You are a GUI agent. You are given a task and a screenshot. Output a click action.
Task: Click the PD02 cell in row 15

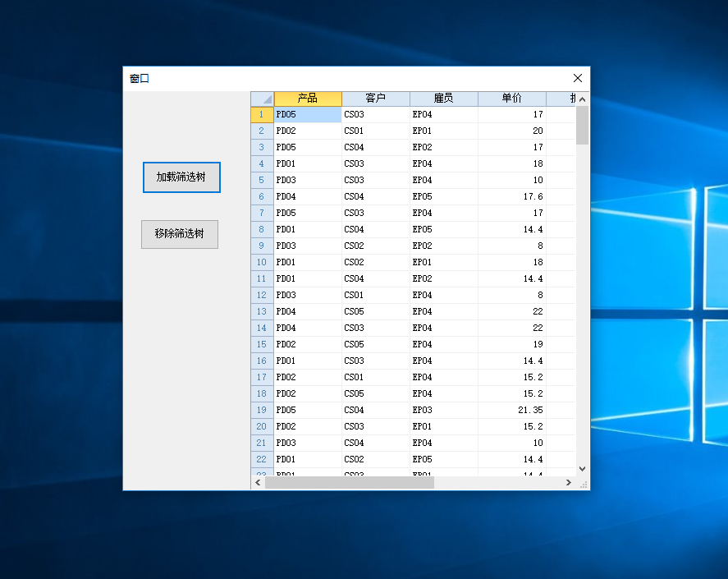click(x=308, y=344)
